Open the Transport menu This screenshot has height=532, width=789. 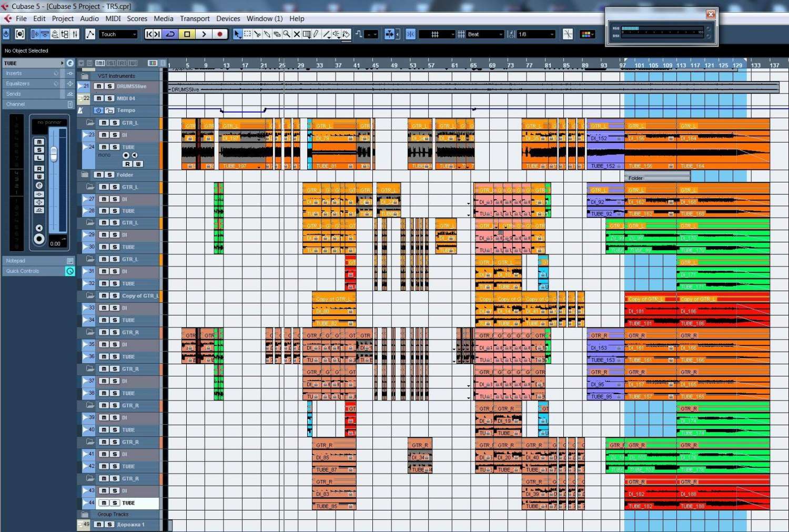click(195, 18)
